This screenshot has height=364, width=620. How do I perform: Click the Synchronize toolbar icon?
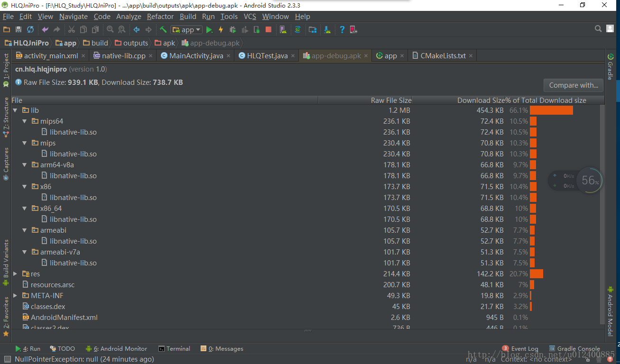[x=30, y=29]
